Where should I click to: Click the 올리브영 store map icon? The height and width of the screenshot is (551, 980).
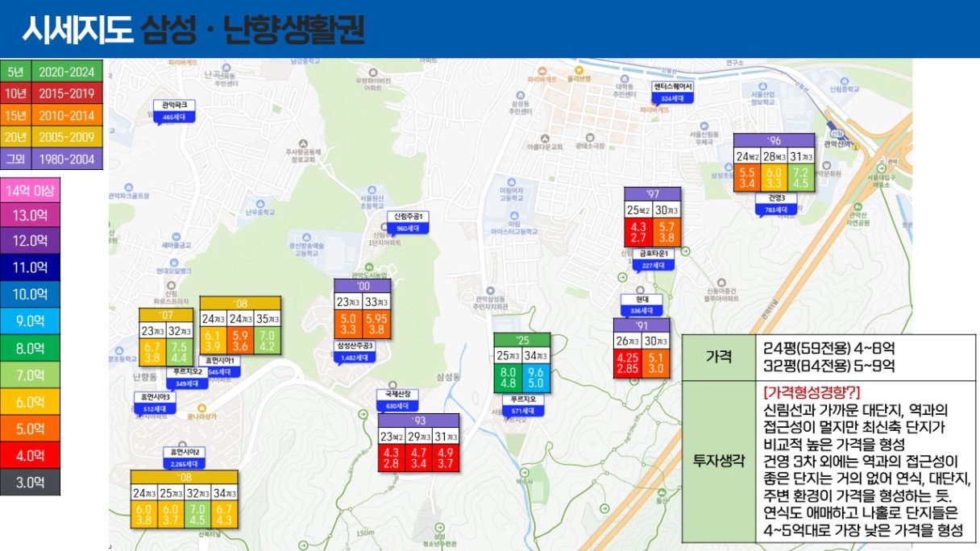point(579,69)
